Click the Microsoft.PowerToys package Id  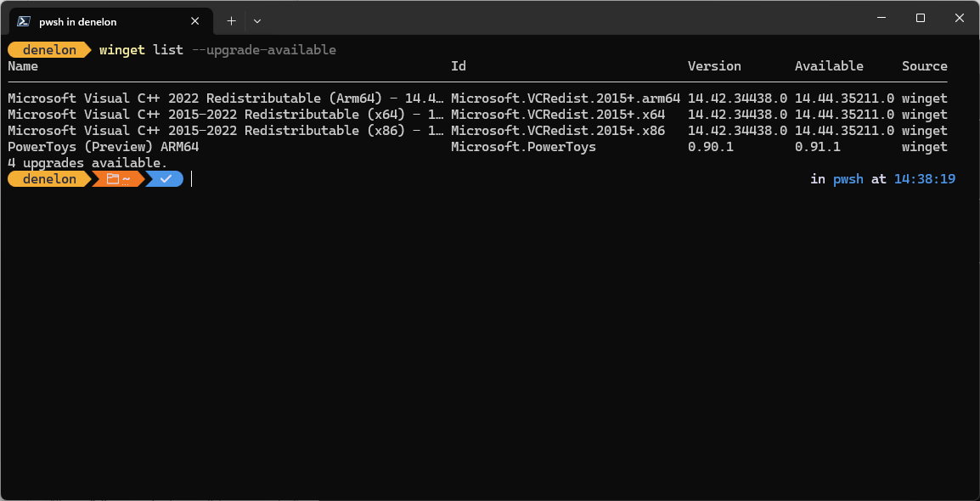point(523,148)
